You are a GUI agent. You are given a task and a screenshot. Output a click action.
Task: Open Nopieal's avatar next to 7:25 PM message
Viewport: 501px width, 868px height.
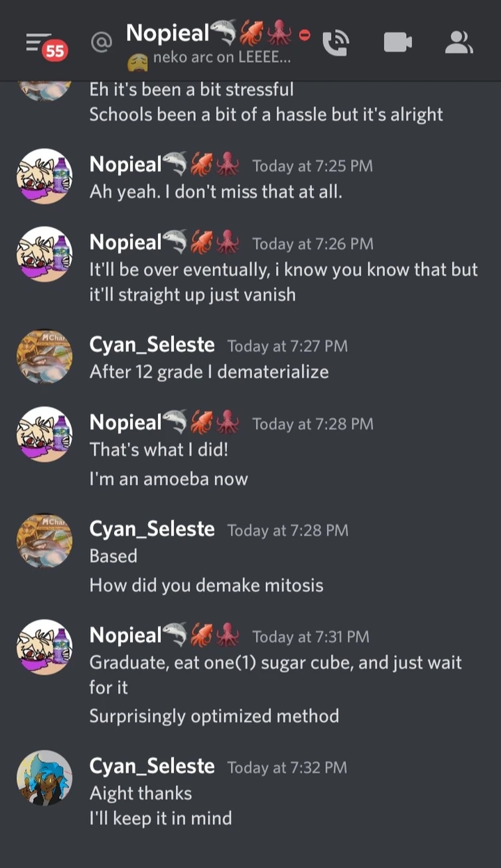[x=44, y=176]
